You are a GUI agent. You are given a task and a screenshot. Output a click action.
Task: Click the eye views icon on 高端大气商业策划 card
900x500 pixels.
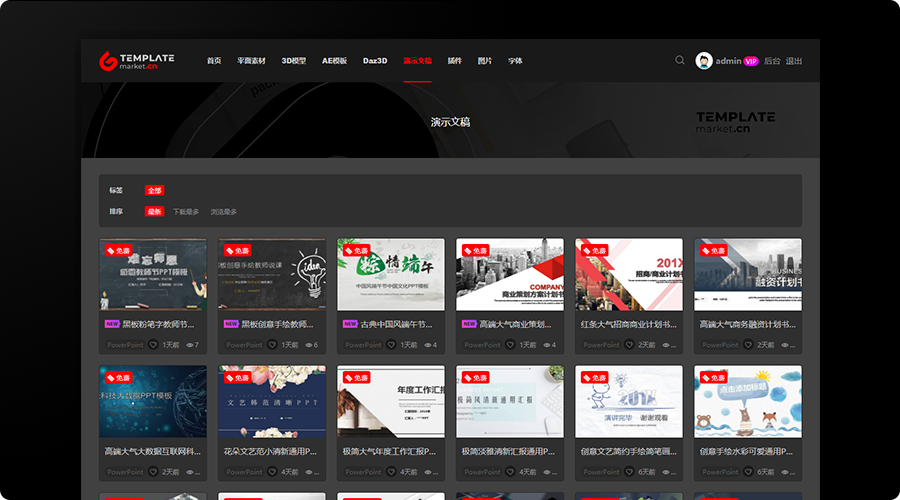(546, 346)
